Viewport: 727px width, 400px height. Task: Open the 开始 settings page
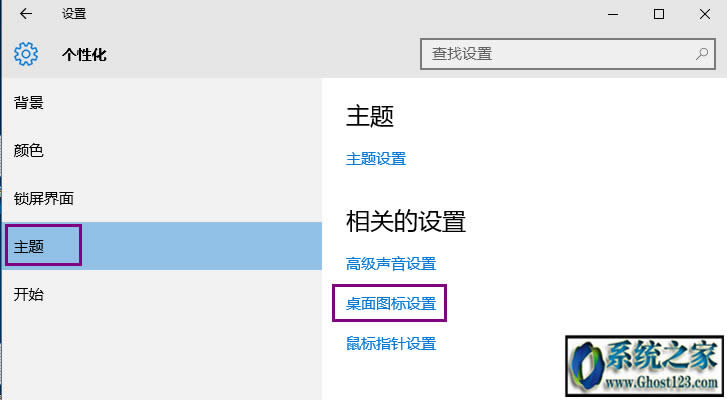29,295
